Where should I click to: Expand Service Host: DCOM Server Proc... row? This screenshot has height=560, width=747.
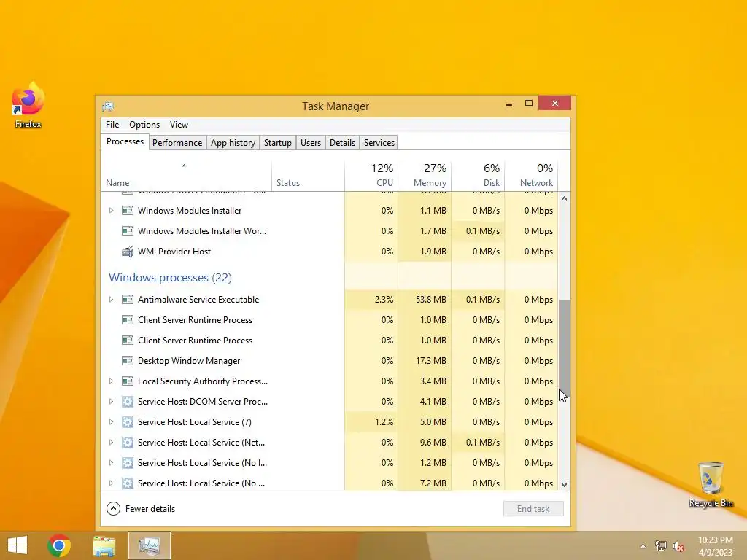pos(111,402)
